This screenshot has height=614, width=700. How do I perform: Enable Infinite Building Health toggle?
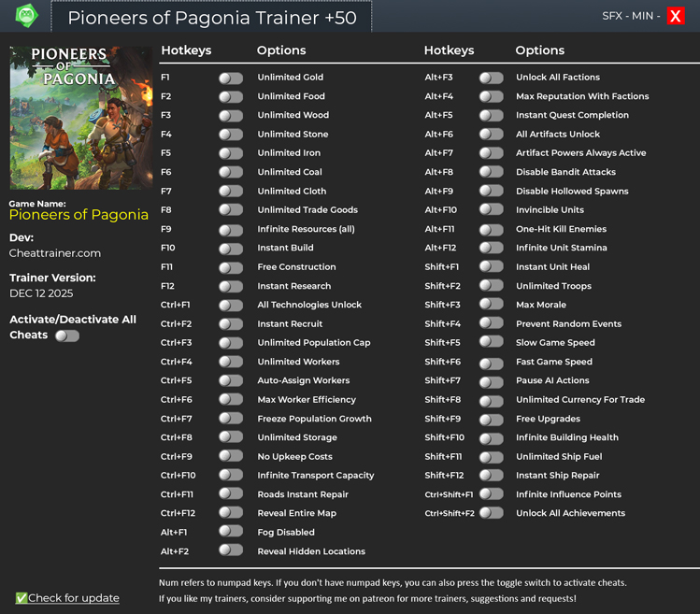coord(491,437)
